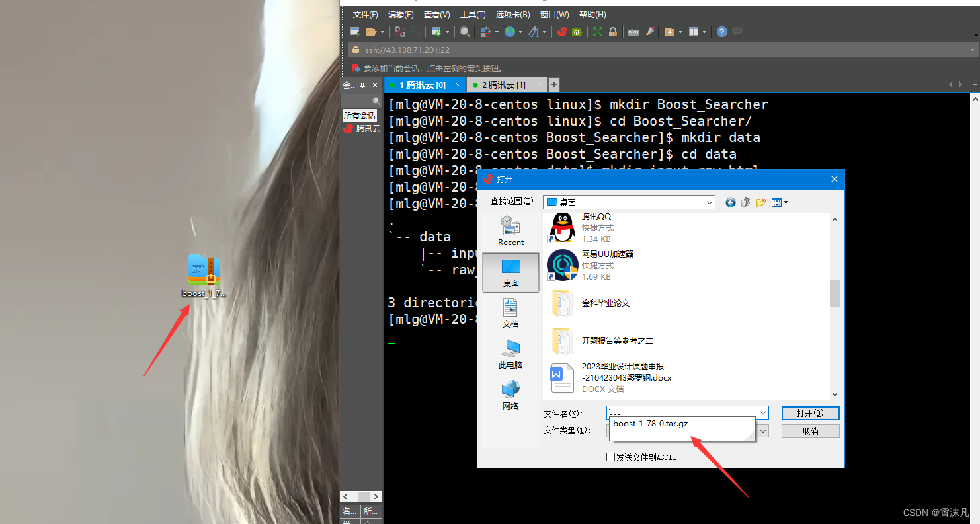Open dropdown arrow next to Open Session folder
Viewport: 980px width, 524px height.
pyautogui.click(x=382, y=32)
